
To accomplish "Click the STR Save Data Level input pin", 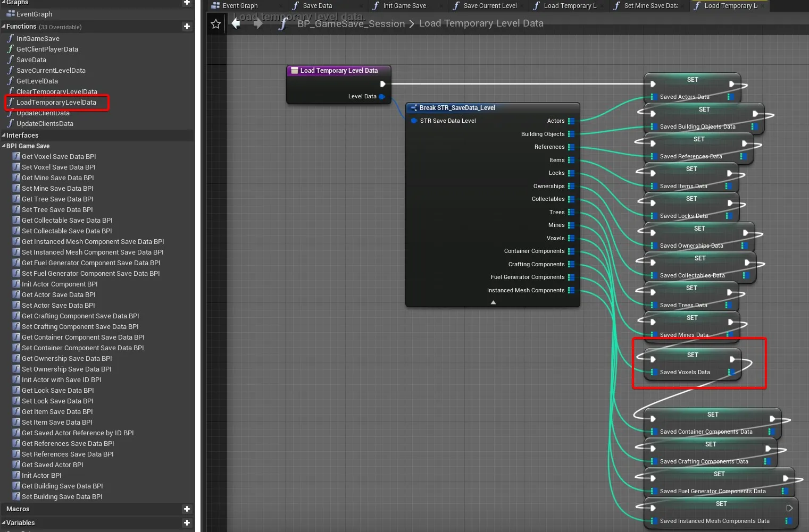I will [x=414, y=121].
